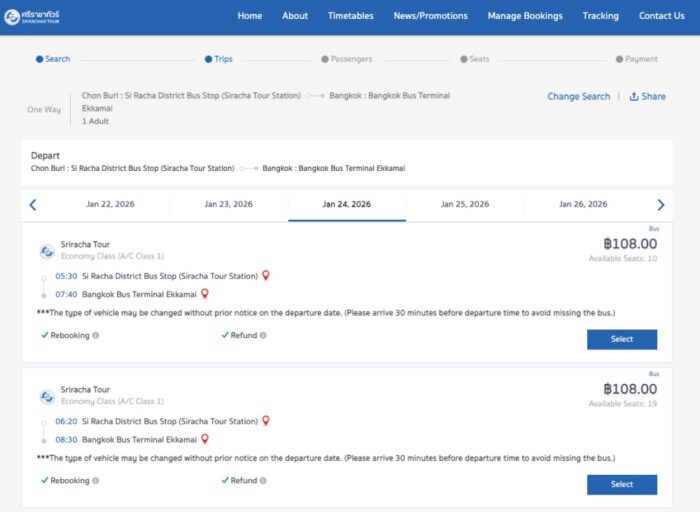Image resolution: width=700 pixels, height=512 pixels.
Task: Click the Change Search link
Action: 578,97
